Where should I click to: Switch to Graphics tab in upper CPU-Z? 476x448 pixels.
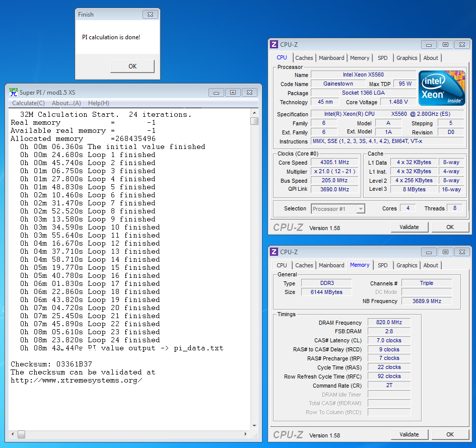[x=406, y=58]
